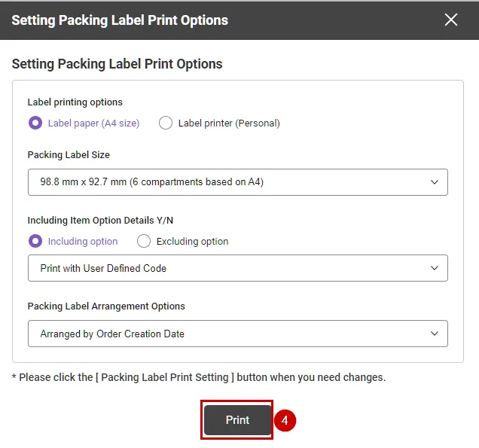Select the Label paper (A4 size) radio button
This screenshot has width=479, height=448.
pyautogui.click(x=35, y=123)
